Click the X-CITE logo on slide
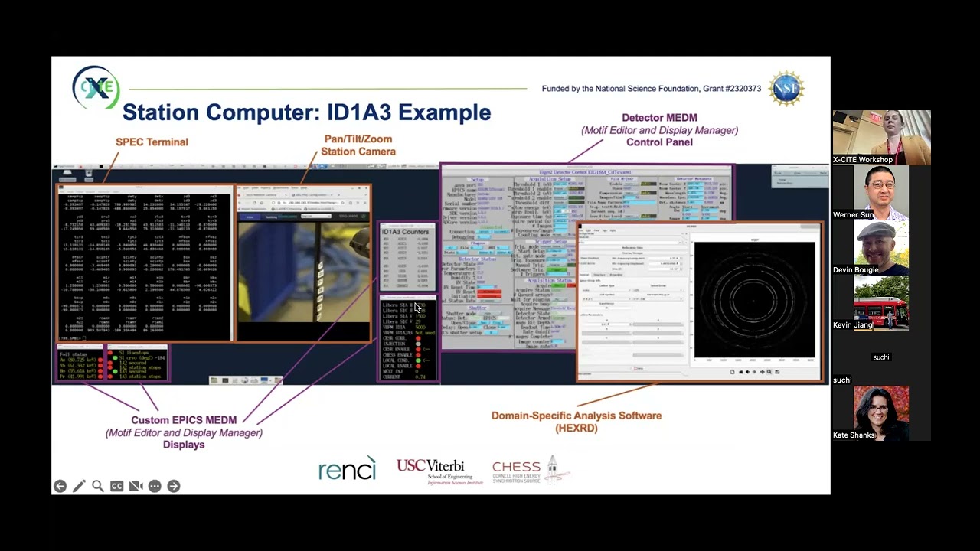980x551 pixels. coord(96,87)
